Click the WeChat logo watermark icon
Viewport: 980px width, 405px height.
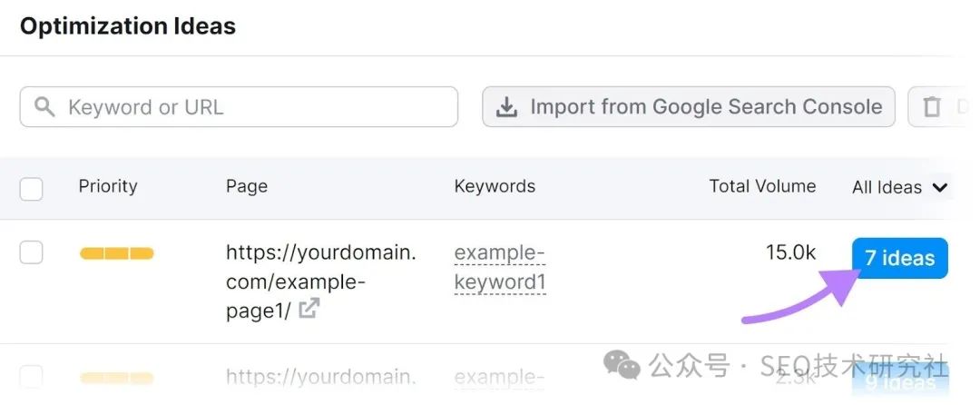click(622, 365)
